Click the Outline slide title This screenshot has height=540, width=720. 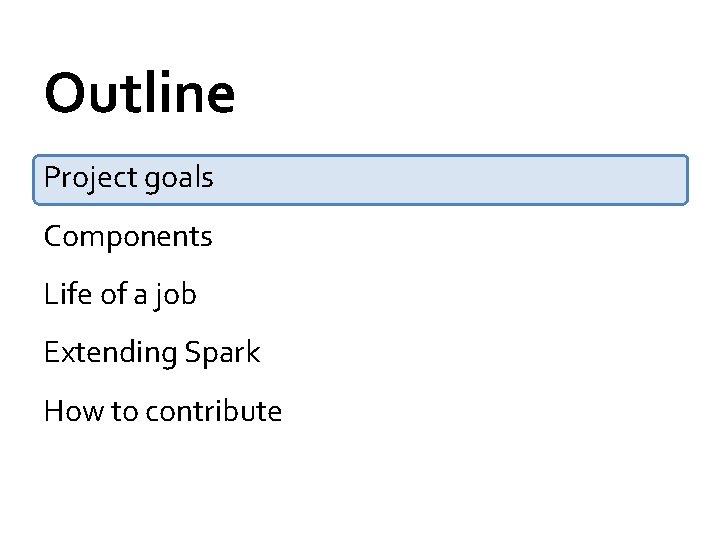click(x=140, y=93)
